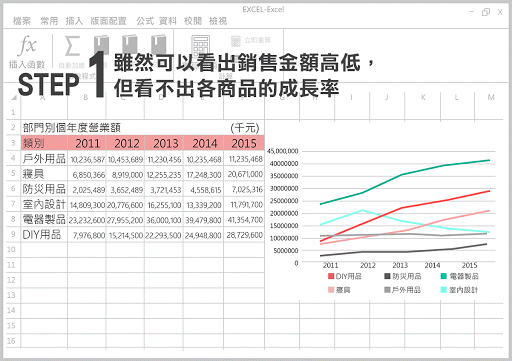Image resolution: width=512 pixels, height=361 pixels.
Task: Select column header M
Action: click(491, 97)
